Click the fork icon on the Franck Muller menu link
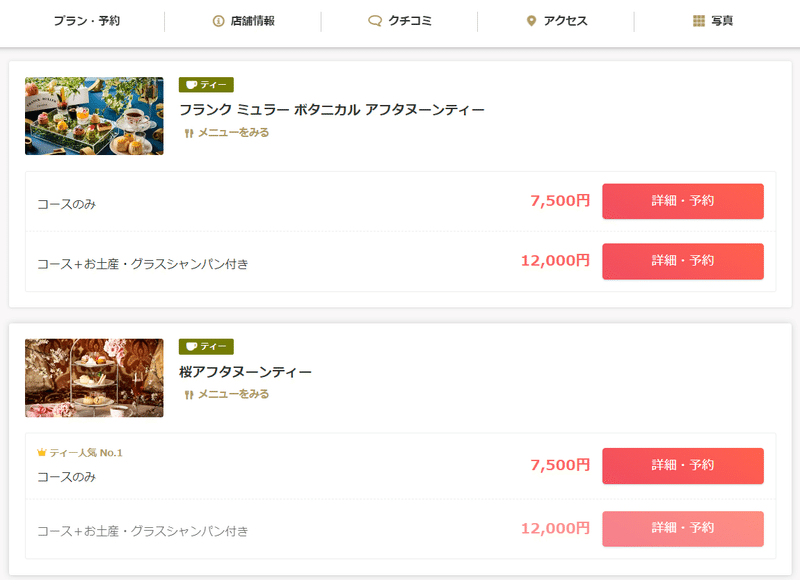Screen dimensions: 800x580 (189, 133)
